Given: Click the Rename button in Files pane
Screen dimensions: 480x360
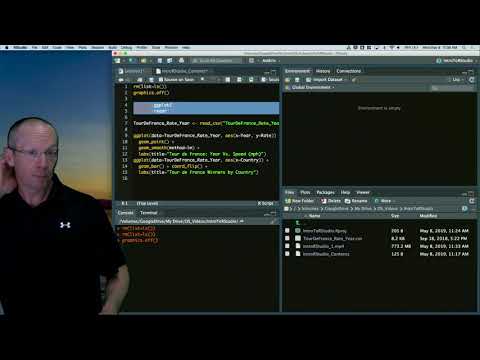Looking at the screenshot, I should 356,201.
